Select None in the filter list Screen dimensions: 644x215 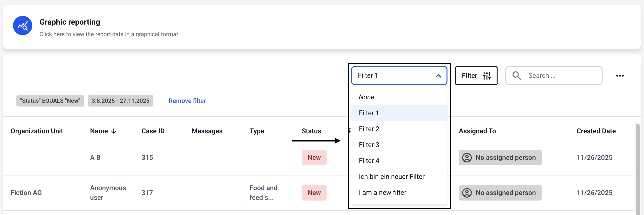(x=367, y=97)
